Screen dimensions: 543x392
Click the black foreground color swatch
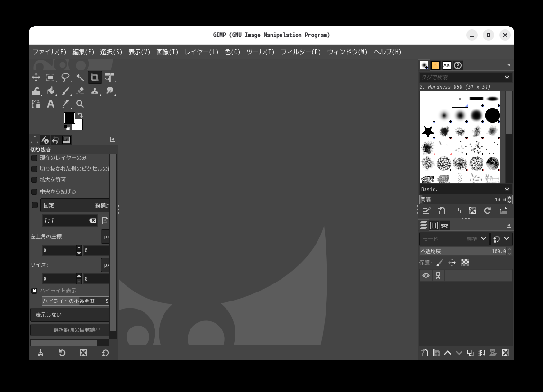coord(69,118)
